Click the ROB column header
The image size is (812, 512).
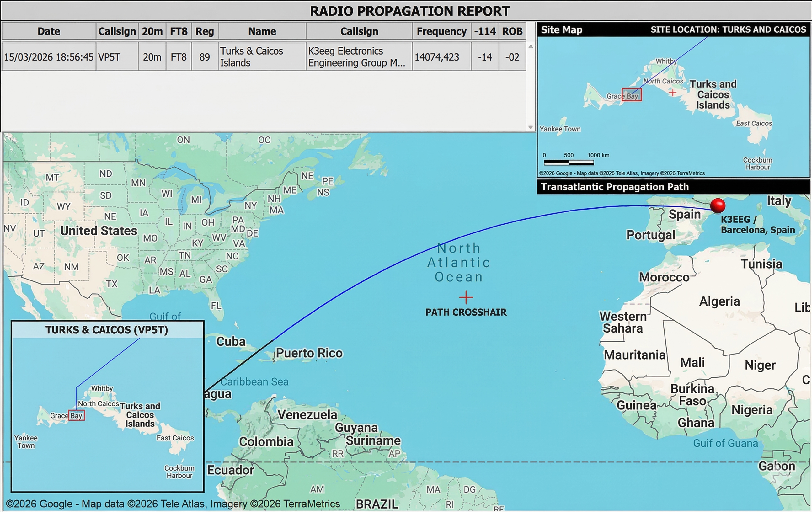tap(512, 31)
